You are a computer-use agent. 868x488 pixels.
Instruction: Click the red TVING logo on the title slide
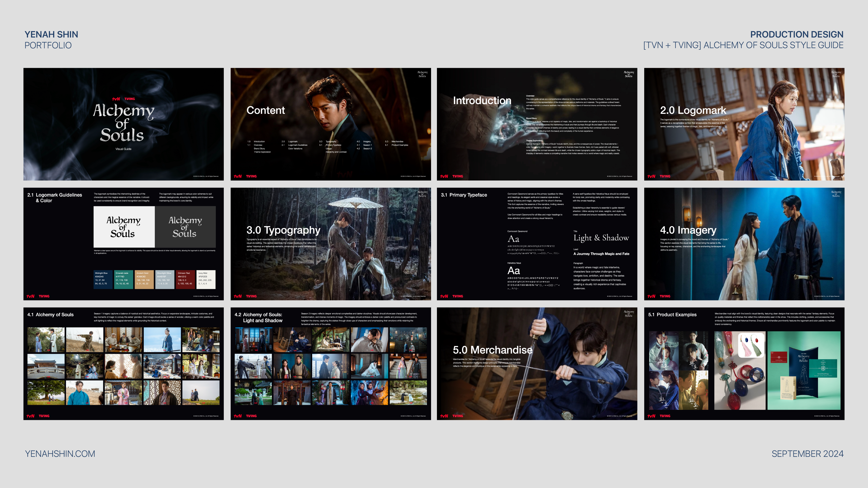pos(130,99)
